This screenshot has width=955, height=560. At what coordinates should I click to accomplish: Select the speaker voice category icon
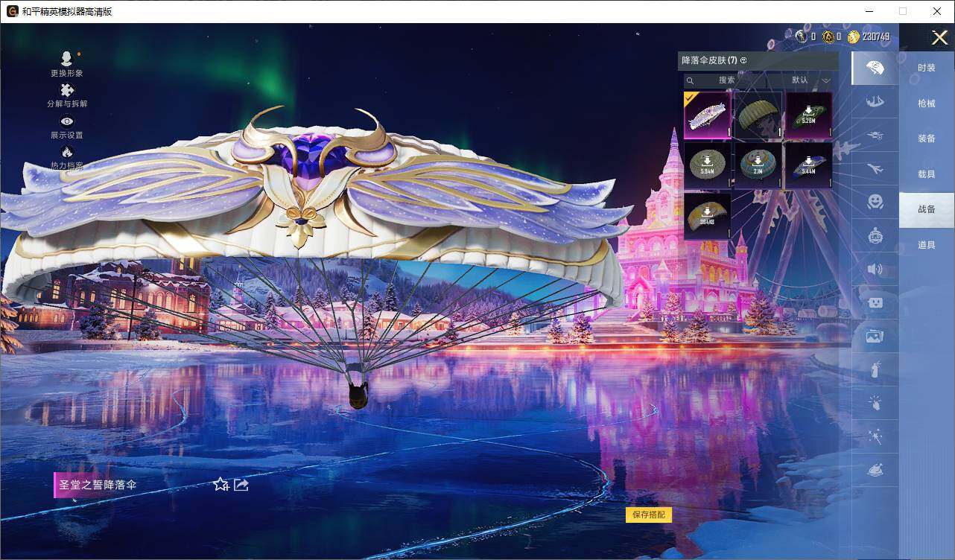[875, 270]
